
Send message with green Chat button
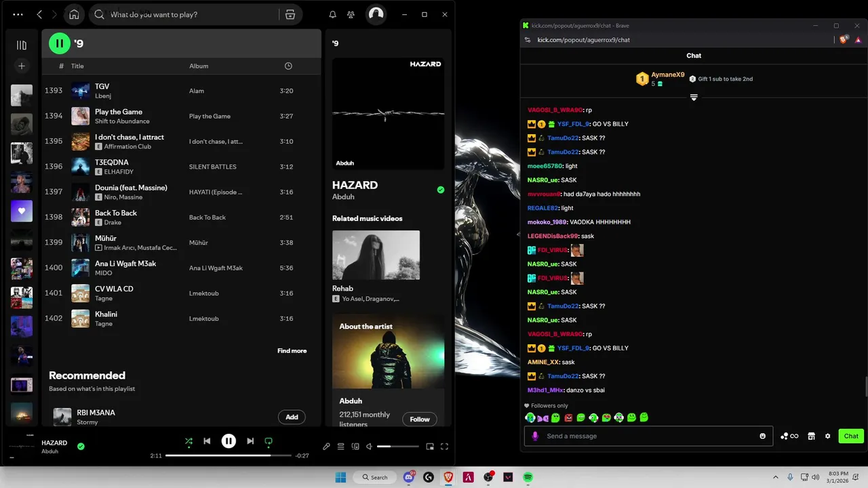tap(851, 436)
